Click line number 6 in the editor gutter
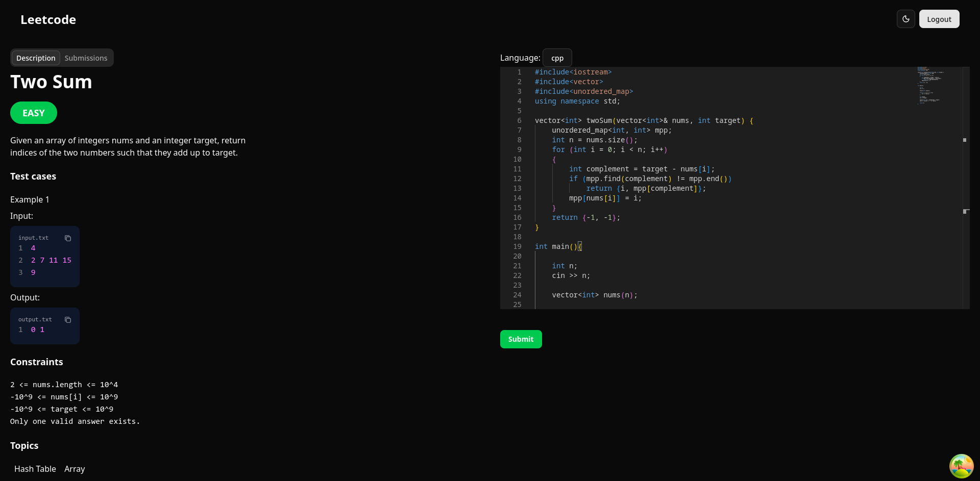This screenshot has height=481, width=980. pos(519,121)
